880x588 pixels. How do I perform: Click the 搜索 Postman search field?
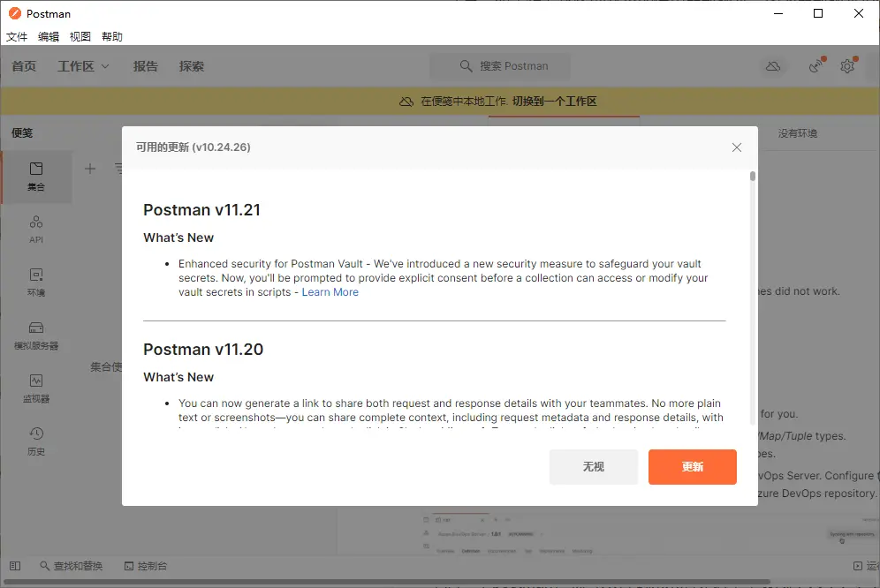(x=501, y=66)
